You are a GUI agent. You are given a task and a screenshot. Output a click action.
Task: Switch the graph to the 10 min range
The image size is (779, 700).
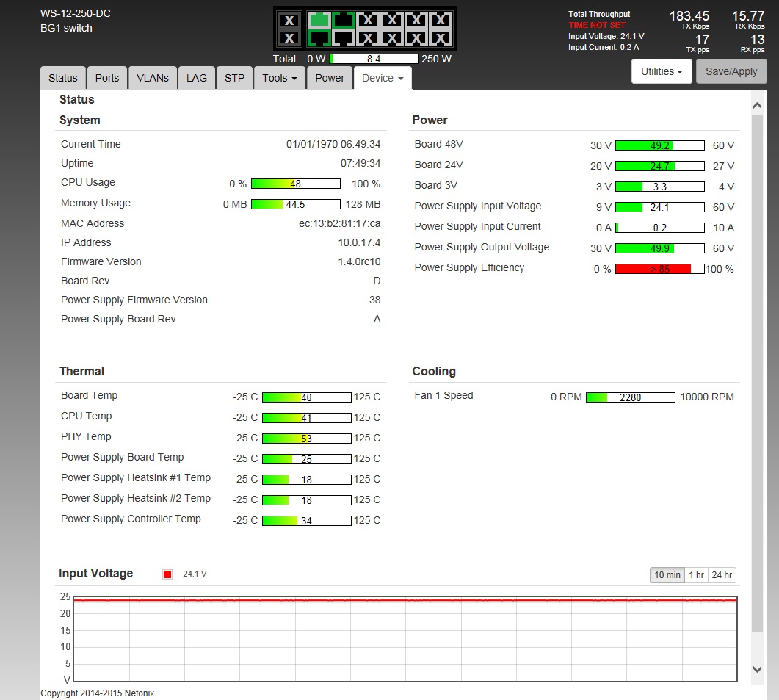(667, 575)
